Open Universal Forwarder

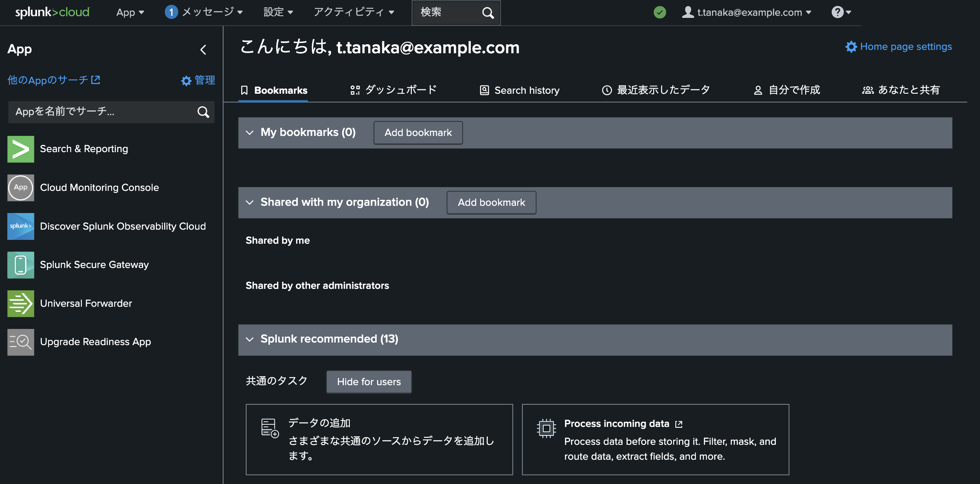(x=86, y=303)
